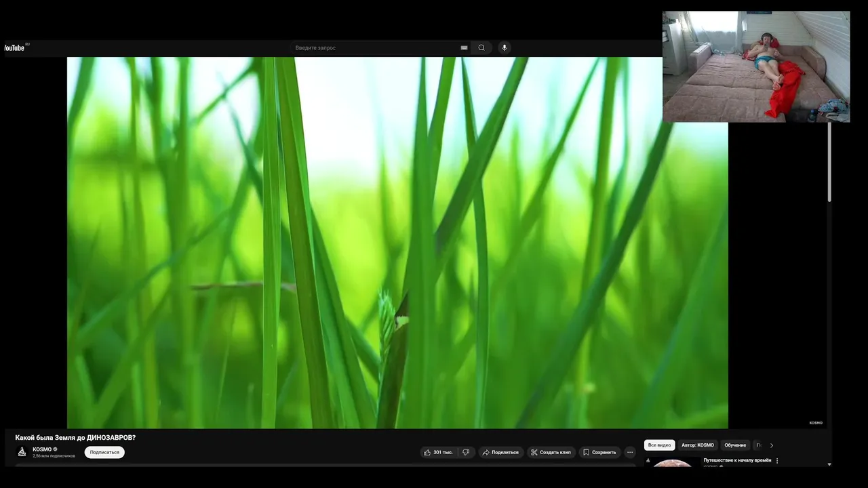Dislike the video with the thumbs-down icon
The height and width of the screenshot is (488, 868).
466,452
